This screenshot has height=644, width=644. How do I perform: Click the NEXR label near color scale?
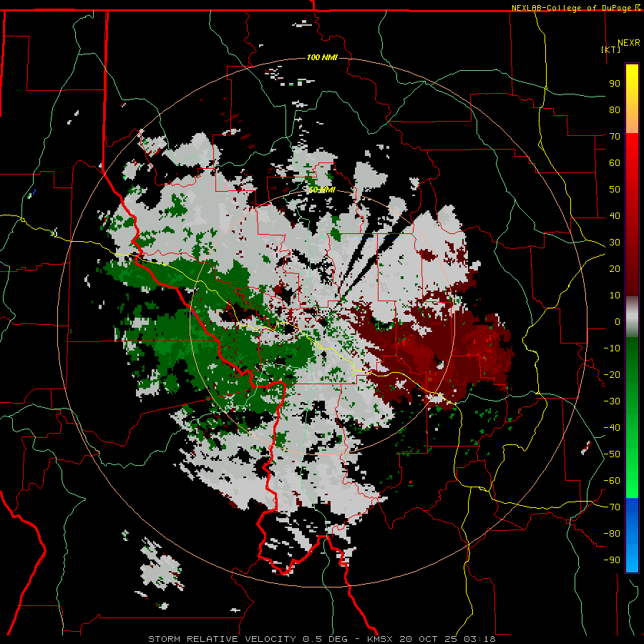point(629,43)
